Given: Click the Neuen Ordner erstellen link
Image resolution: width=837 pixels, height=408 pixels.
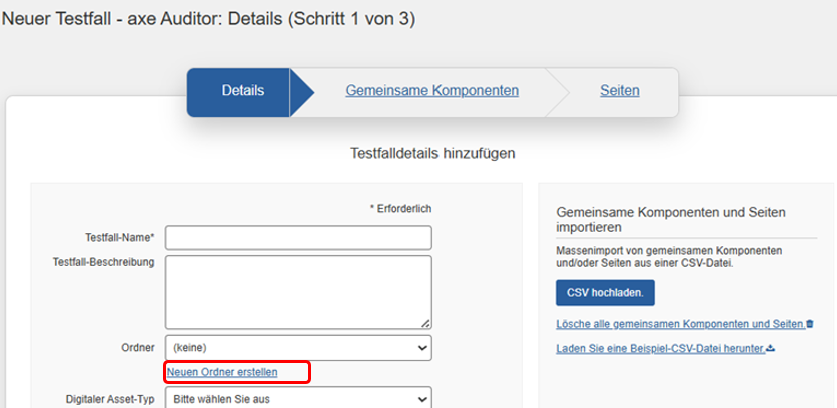Looking at the screenshot, I should [222, 372].
